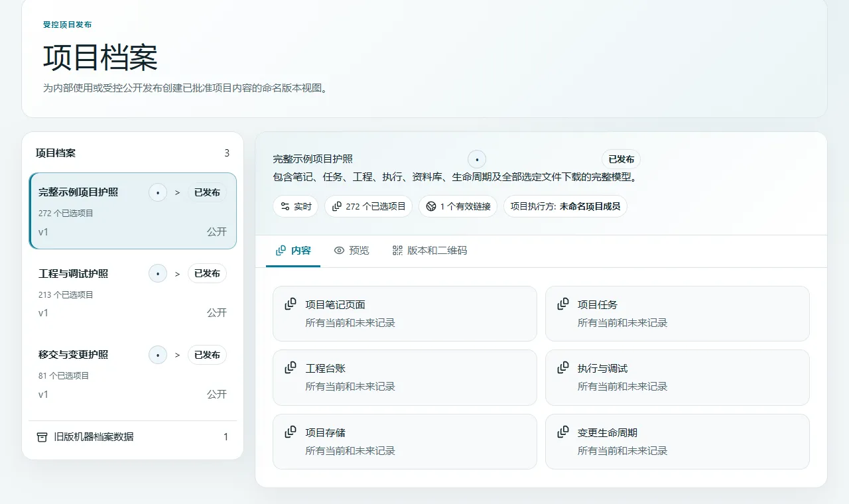Expand the chevron in 完整示例项目护照 row
Image resolution: width=849 pixels, height=504 pixels.
coord(177,192)
